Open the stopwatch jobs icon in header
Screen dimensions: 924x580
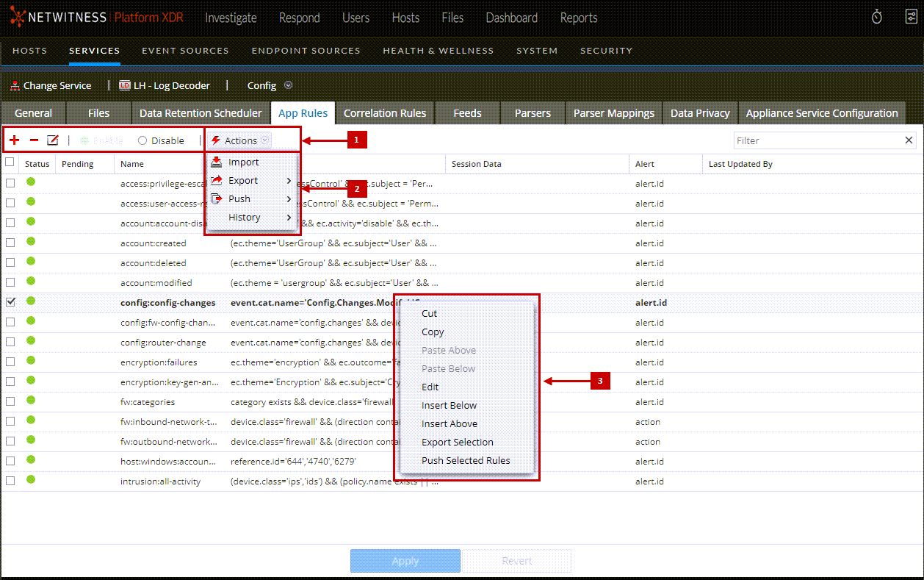(877, 18)
